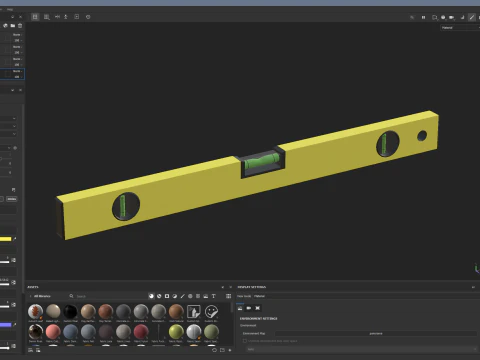Select the yellow-green fabric material sphere
480x360 pixels.
pos(176,332)
